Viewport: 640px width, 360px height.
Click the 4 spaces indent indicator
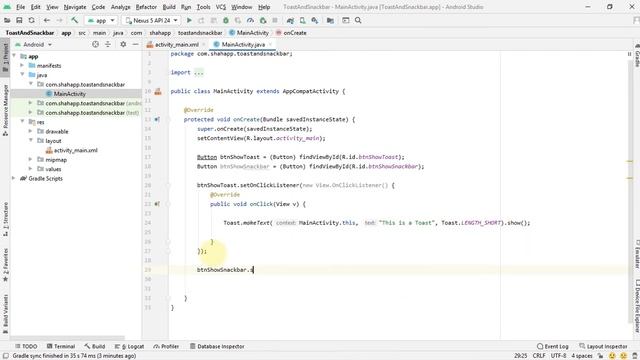click(582, 356)
